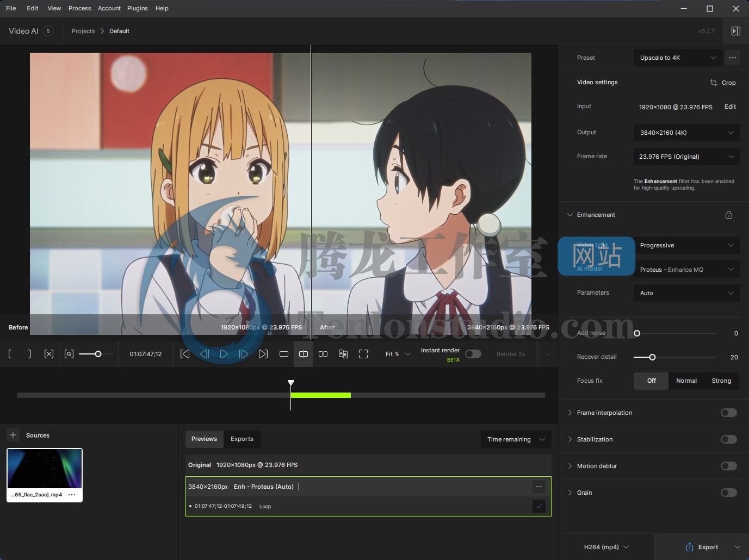The image size is (749, 560).
Task: Enable Stabilization
Action: 729,439
